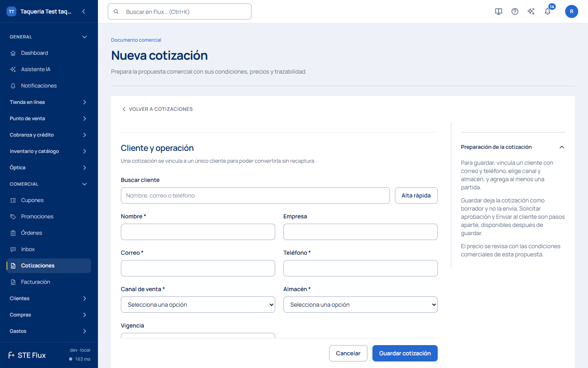Click the Empresa input field
Image resolution: width=588 pixels, height=368 pixels.
coord(361,232)
